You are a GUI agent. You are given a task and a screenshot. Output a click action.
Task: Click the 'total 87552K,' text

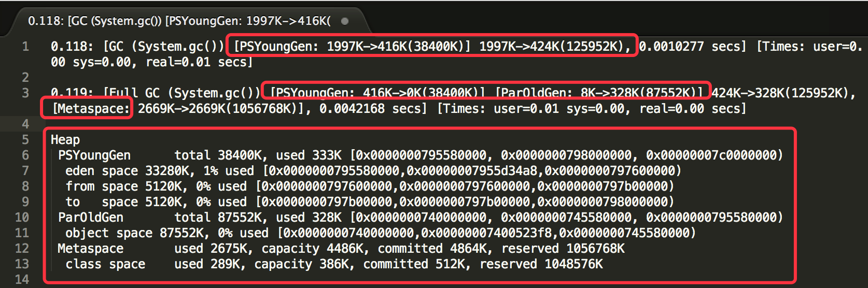(221, 218)
